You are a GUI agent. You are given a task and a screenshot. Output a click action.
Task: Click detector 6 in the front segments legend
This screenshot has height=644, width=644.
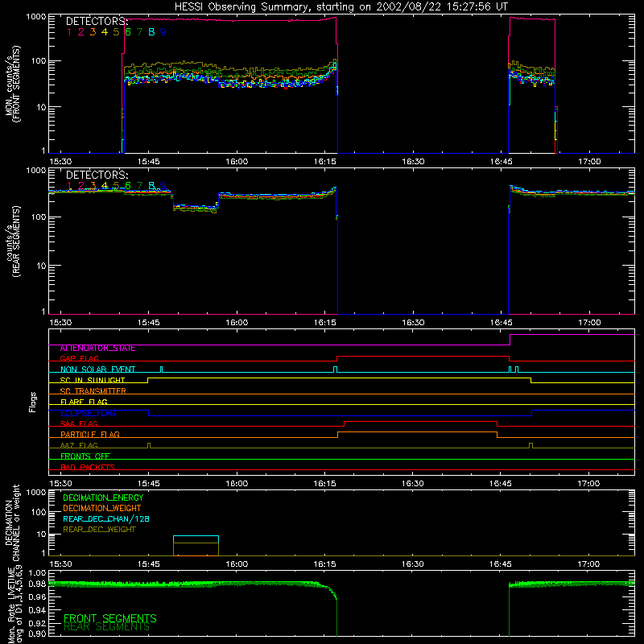[x=128, y=32]
